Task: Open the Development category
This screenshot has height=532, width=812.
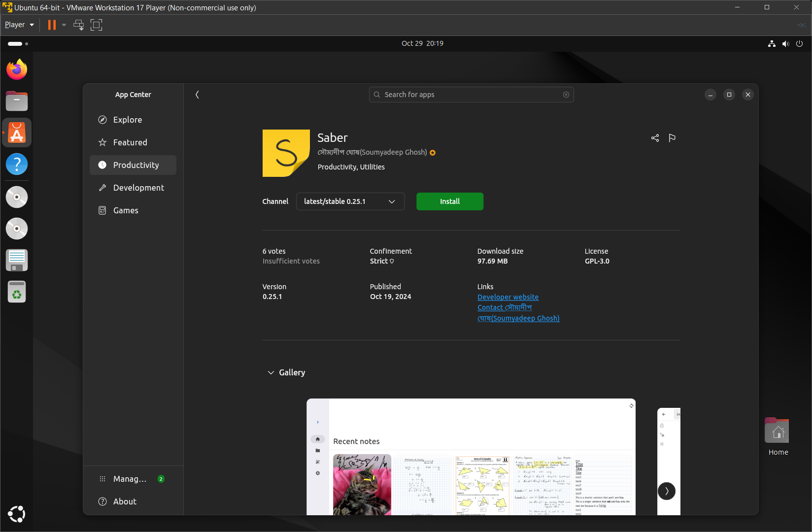Action: (133, 188)
